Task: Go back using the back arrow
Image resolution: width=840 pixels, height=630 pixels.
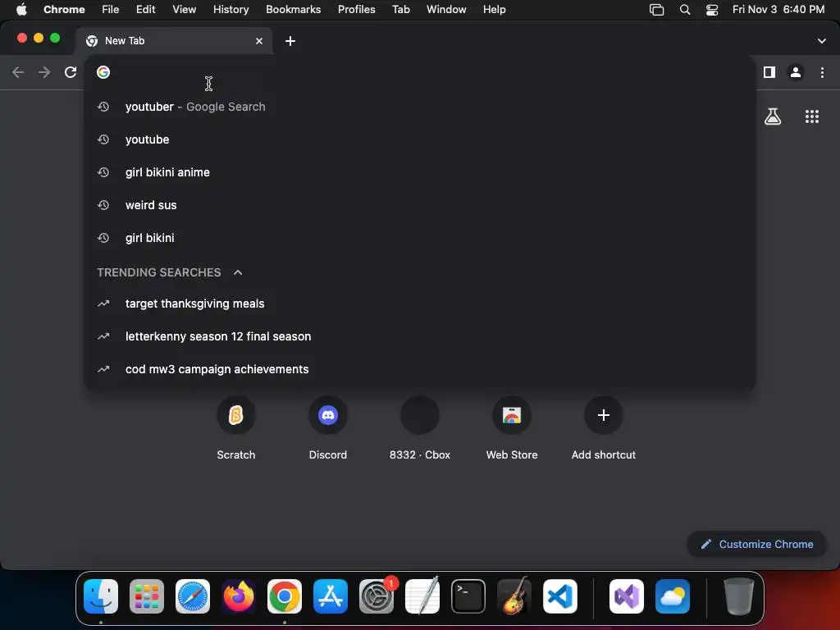Action: tap(18, 72)
